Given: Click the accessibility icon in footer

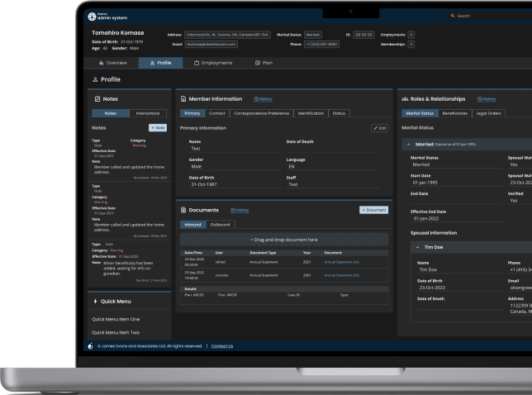Looking at the screenshot, I should tap(92, 345).
